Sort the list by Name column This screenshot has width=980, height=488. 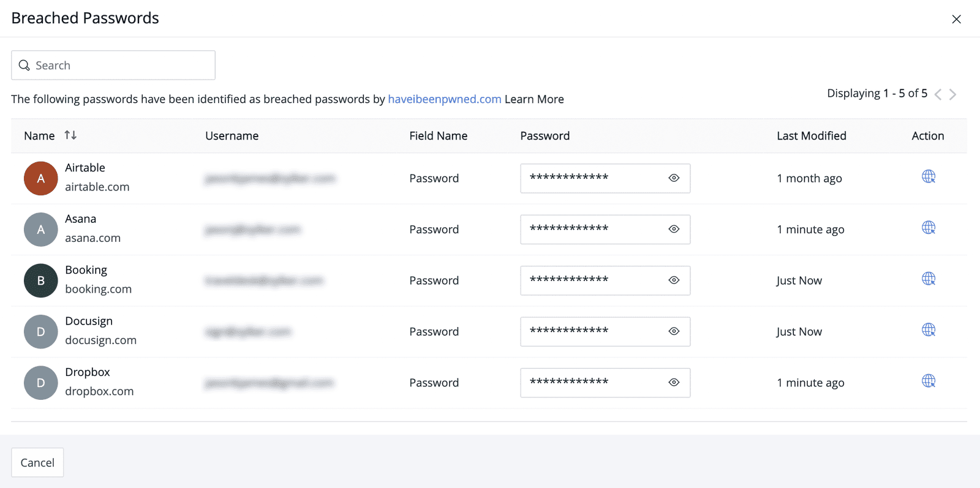tap(70, 135)
